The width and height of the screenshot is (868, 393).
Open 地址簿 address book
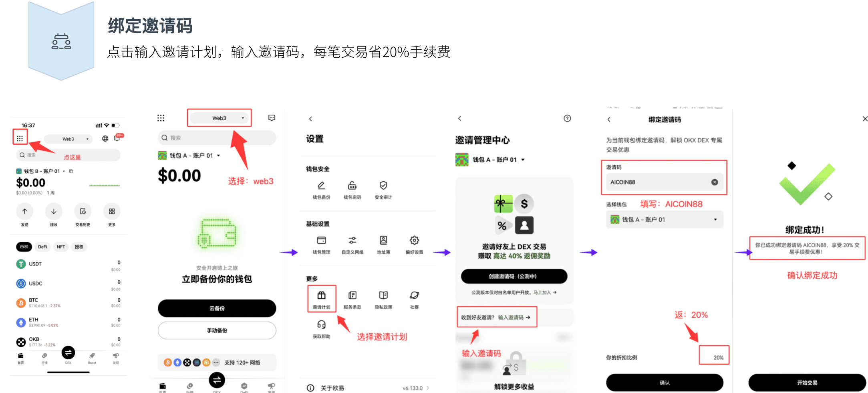[383, 245]
